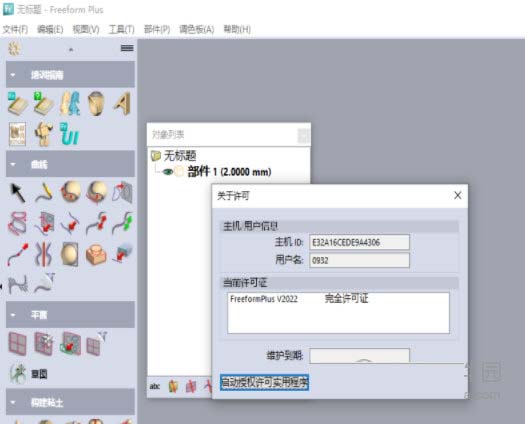Viewport: 525px width, 424px height.
Task: Click the gray wavy curve tool
Action: coord(18,285)
